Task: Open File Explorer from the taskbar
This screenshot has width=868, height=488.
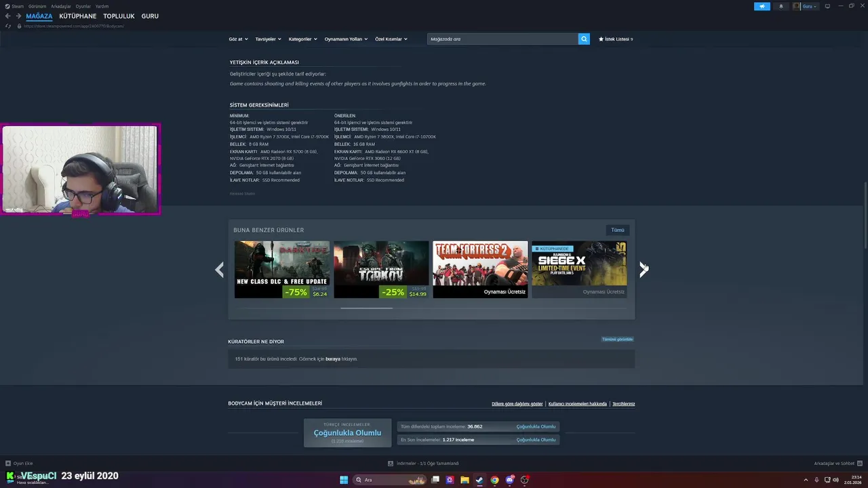Action: click(465, 480)
